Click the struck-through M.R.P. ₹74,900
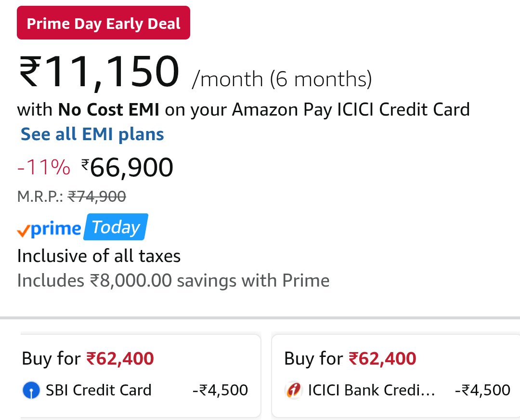This screenshot has width=520, height=420. click(x=97, y=196)
